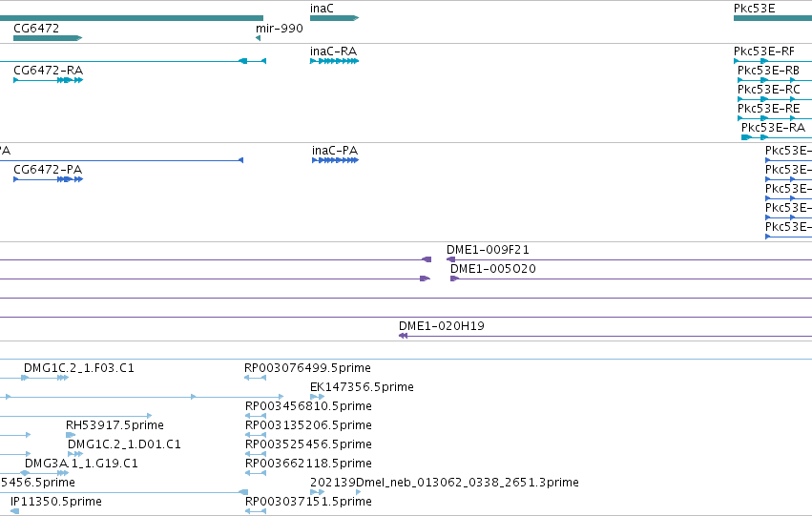
Task: Select the RP003525456.5prime EST label
Action: [x=308, y=444]
